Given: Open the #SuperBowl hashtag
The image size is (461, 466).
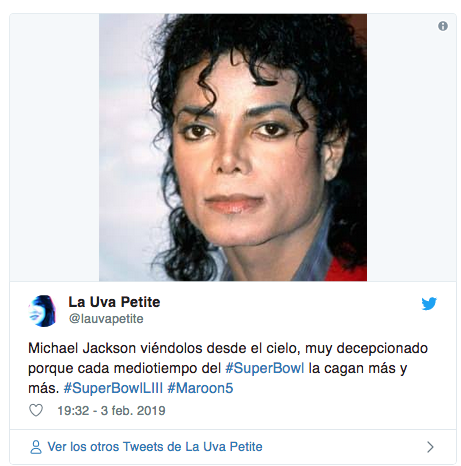Looking at the screenshot, I should tap(265, 368).
